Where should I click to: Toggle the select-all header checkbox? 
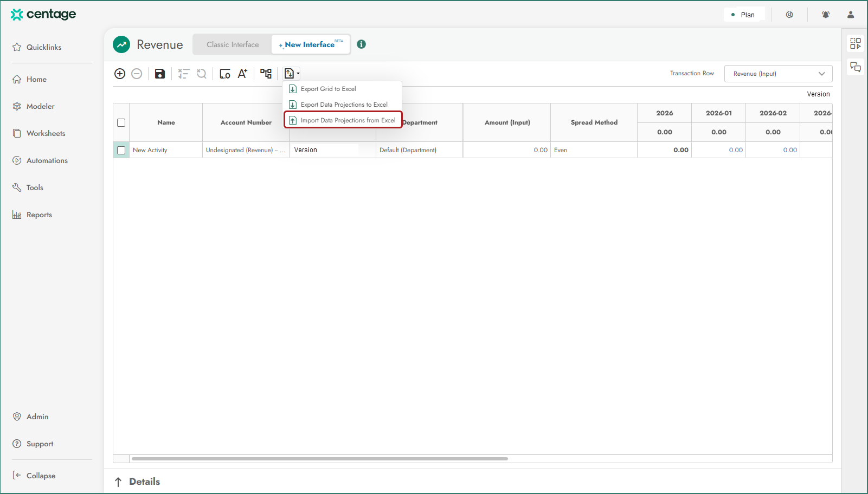click(121, 123)
